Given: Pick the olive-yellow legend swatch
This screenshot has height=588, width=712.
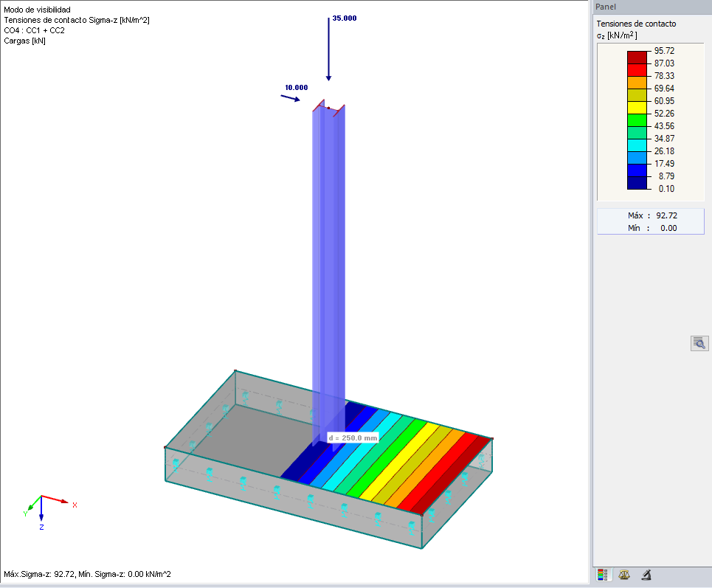Looking at the screenshot, I should point(637,95).
